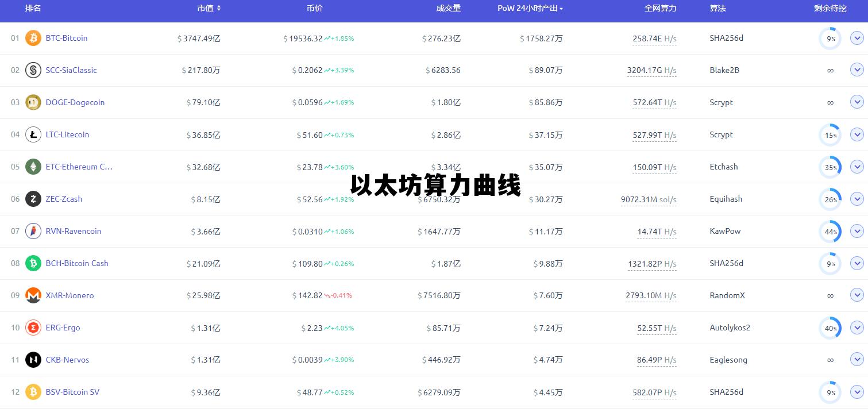Click the Bitcoin (BTC) coin icon
This screenshot has width=868, height=412.
[x=33, y=38]
